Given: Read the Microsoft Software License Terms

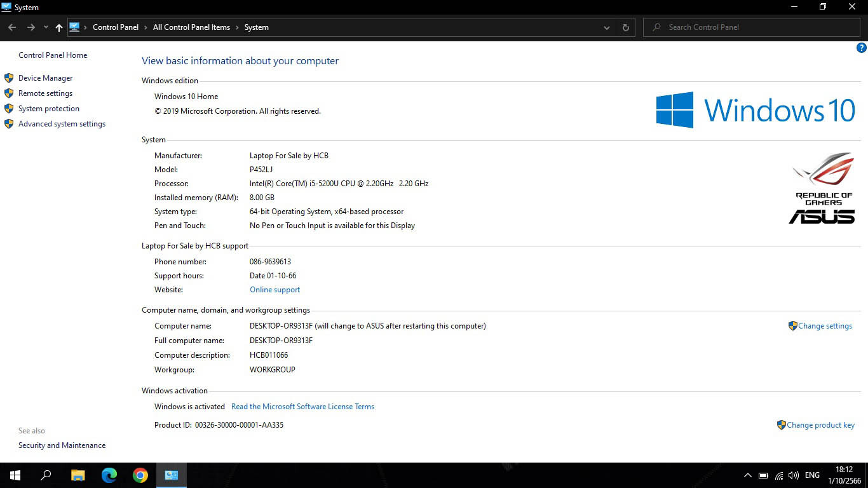Looking at the screenshot, I should tap(302, 407).
